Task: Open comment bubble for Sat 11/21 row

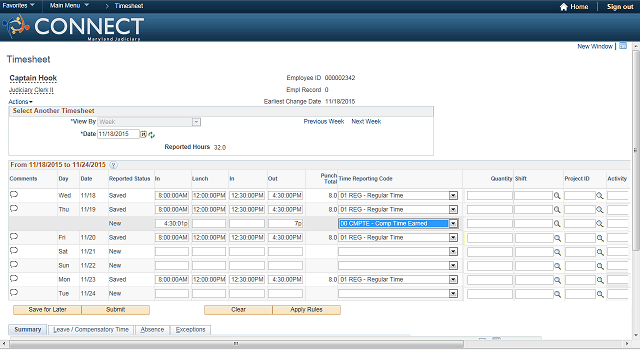Action: point(14,251)
